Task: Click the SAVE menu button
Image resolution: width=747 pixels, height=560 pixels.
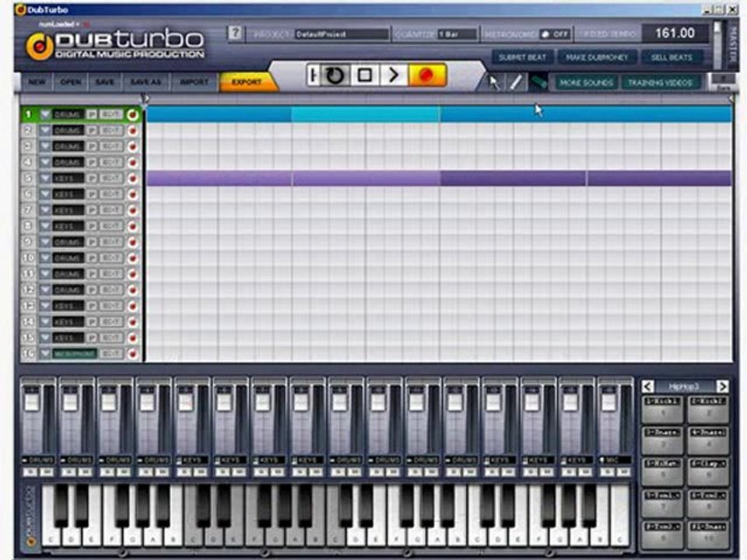Action: click(x=105, y=82)
